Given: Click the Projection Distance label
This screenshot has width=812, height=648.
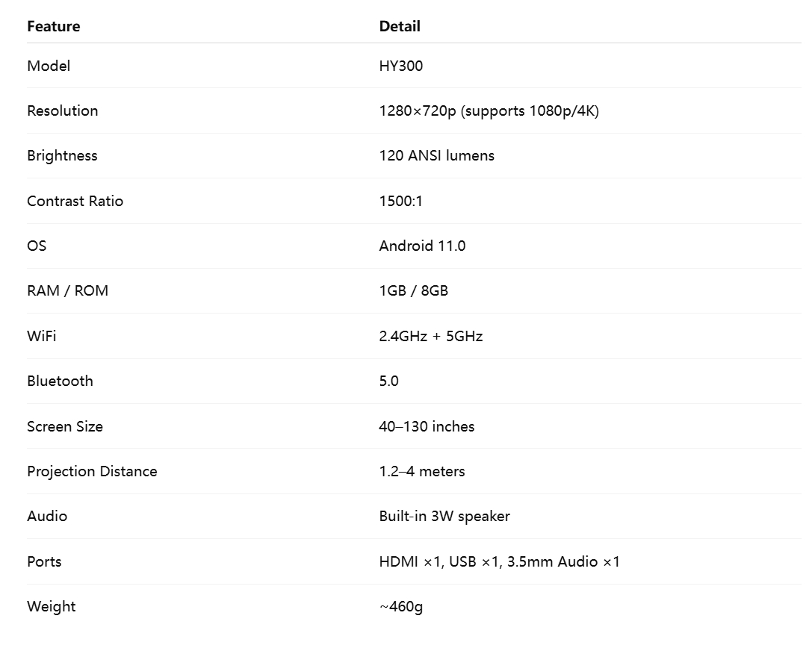Looking at the screenshot, I should [92, 471].
